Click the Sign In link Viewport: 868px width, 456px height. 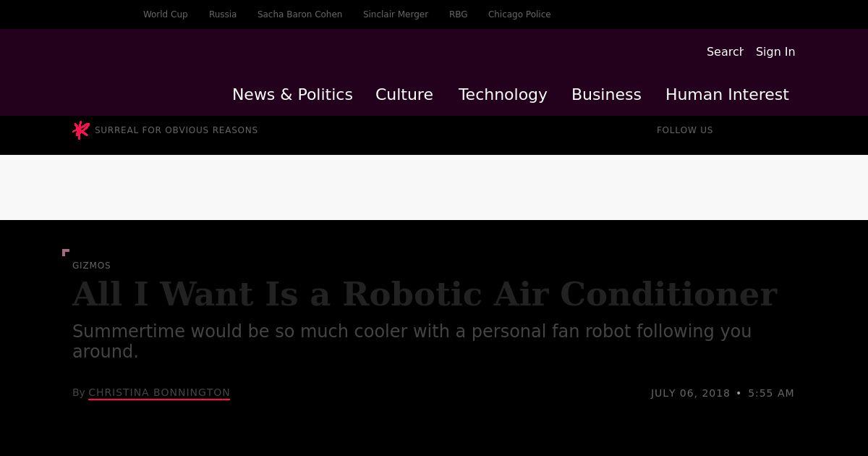click(x=775, y=51)
